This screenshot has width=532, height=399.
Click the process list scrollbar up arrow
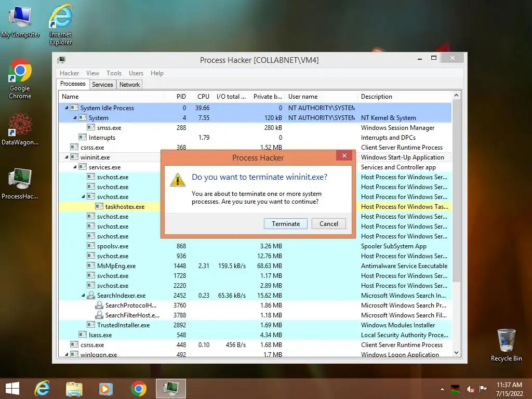click(x=456, y=96)
